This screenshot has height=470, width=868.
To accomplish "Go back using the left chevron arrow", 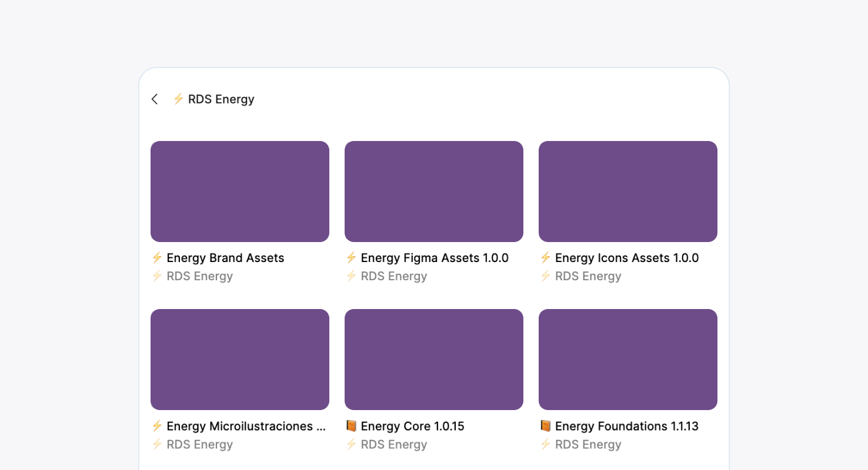I will point(155,99).
